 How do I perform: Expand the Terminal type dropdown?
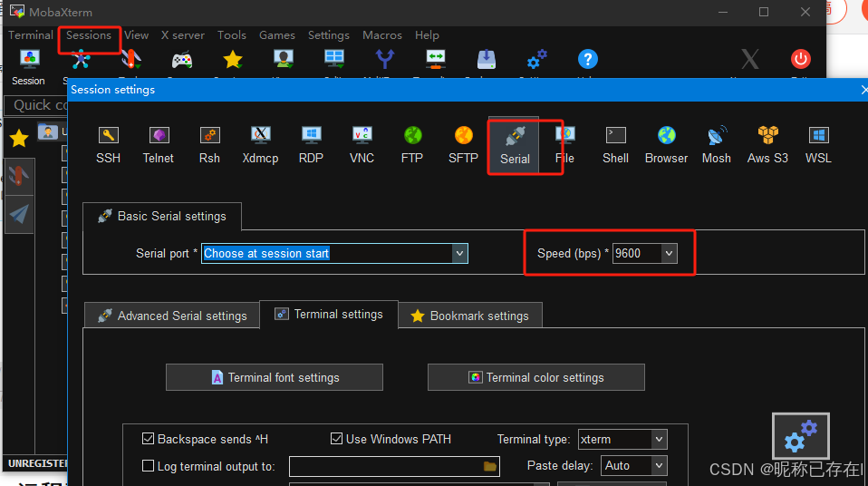click(659, 440)
